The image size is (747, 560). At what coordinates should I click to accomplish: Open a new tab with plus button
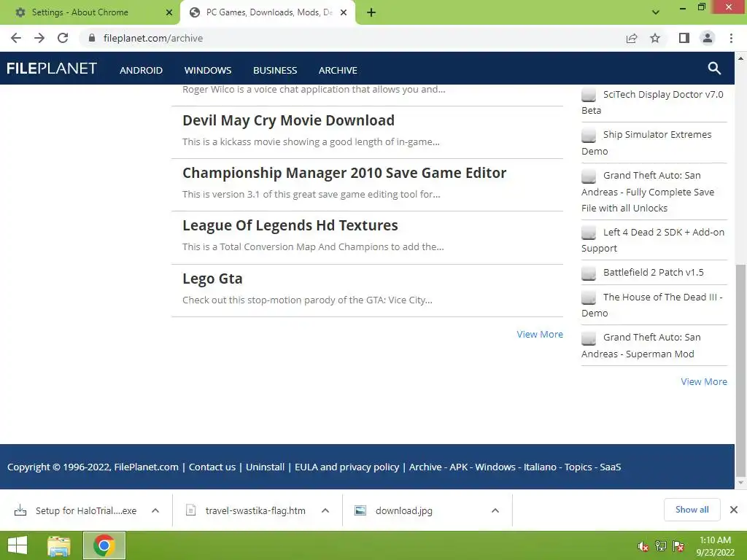[x=371, y=12]
